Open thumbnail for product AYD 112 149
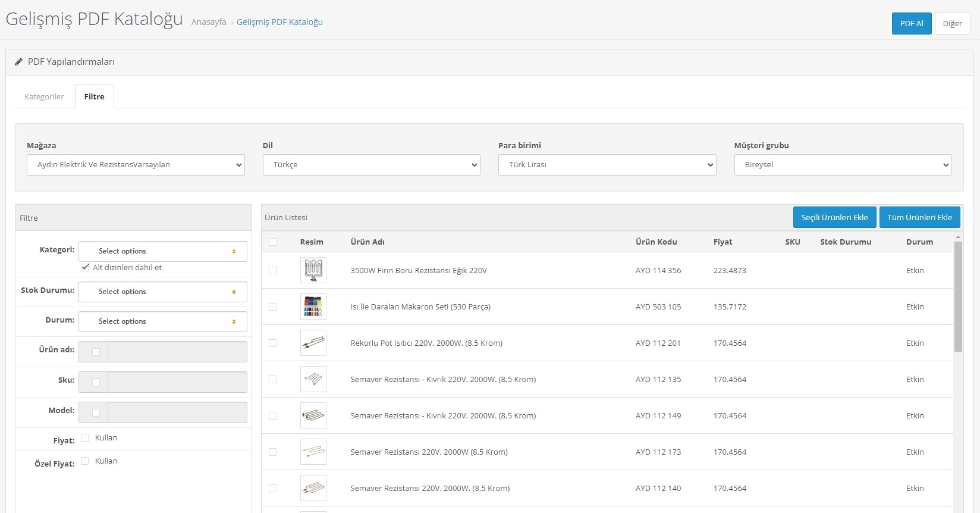Image resolution: width=980 pixels, height=513 pixels. pyautogui.click(x=313, y=415)
